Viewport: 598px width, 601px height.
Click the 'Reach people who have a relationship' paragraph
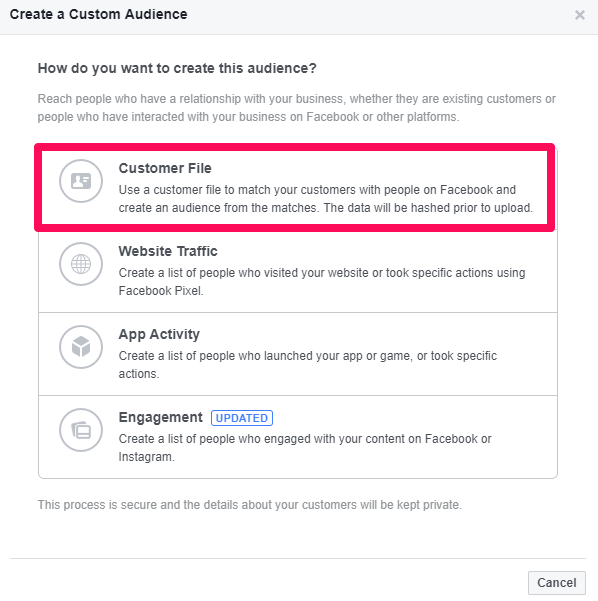(296, 108)
